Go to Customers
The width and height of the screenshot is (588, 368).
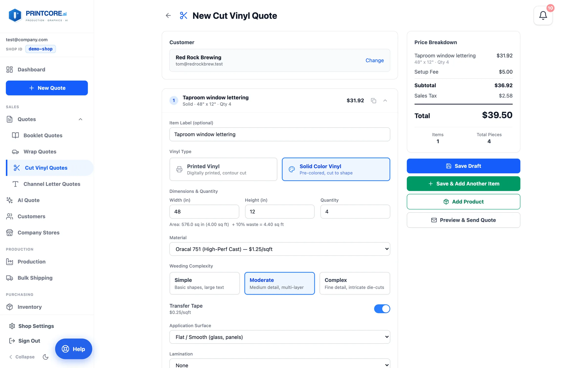(x=47, y=216)
